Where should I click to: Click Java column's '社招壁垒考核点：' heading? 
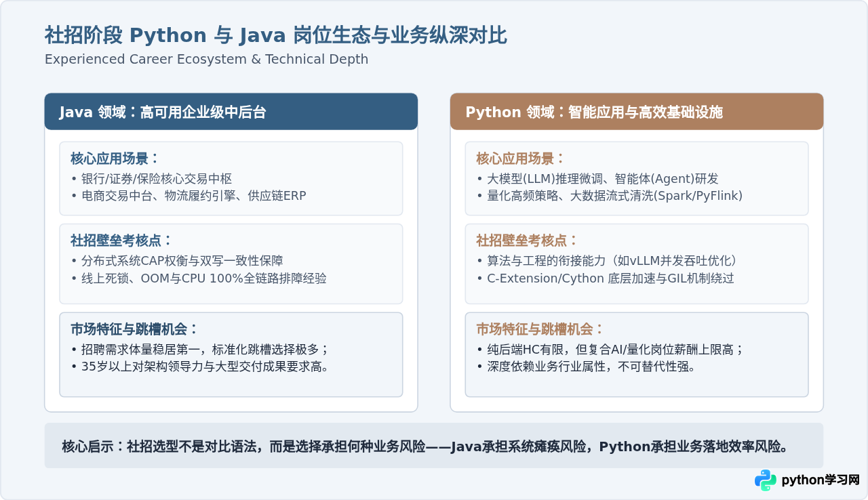coord(121,241)
